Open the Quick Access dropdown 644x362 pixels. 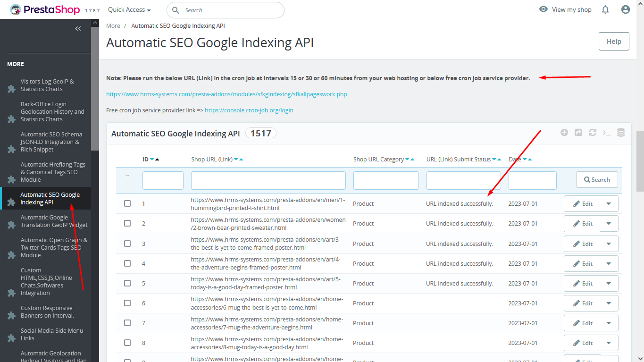[129, 9]
